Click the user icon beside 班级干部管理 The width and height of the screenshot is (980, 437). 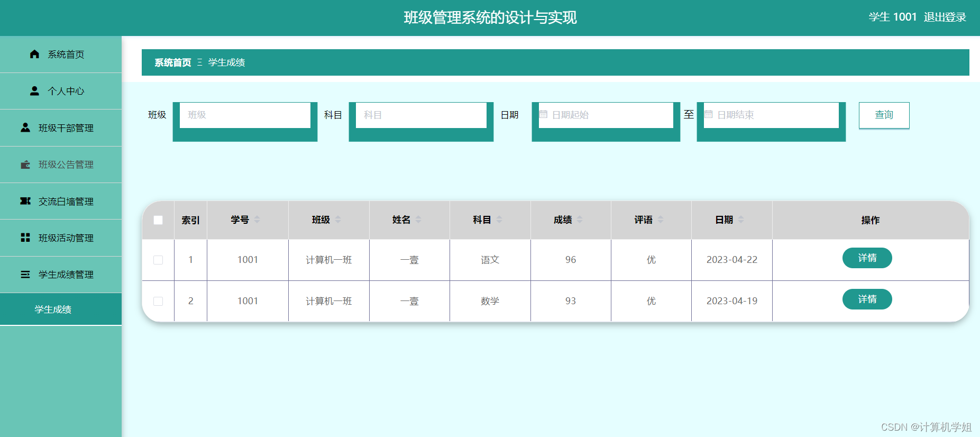25,128
